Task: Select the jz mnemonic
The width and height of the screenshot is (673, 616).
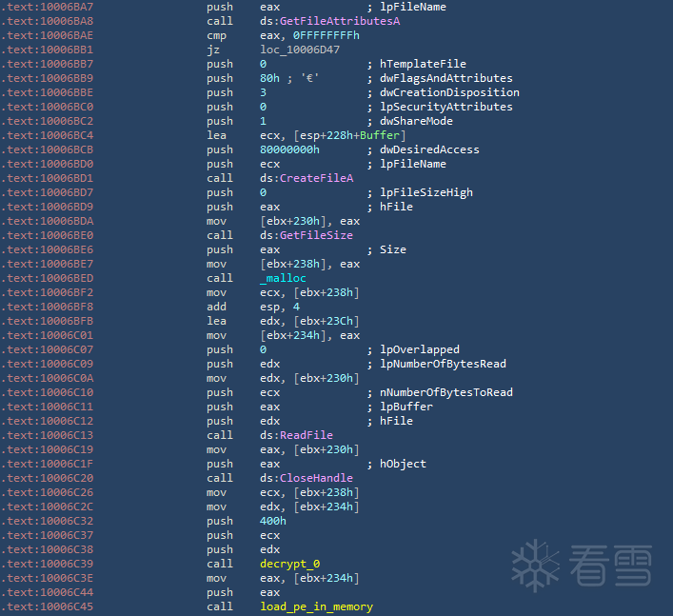Action: tap(213, 50)
